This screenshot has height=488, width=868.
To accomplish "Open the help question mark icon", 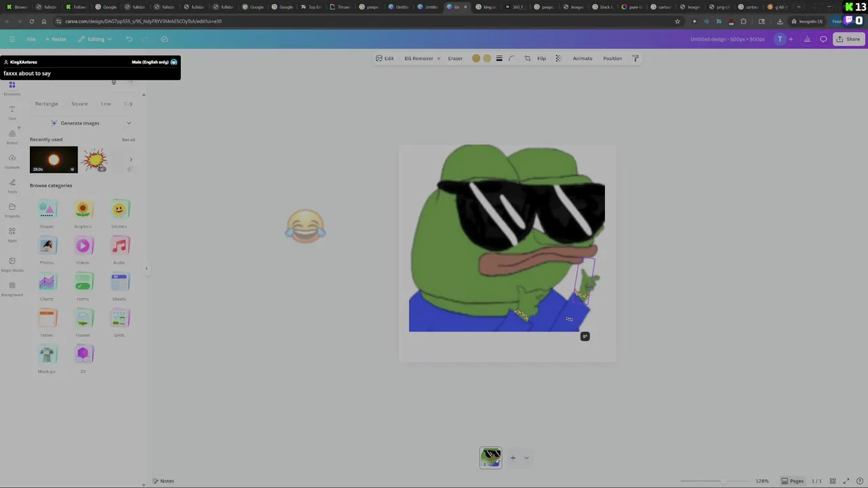I will point(859,481).
